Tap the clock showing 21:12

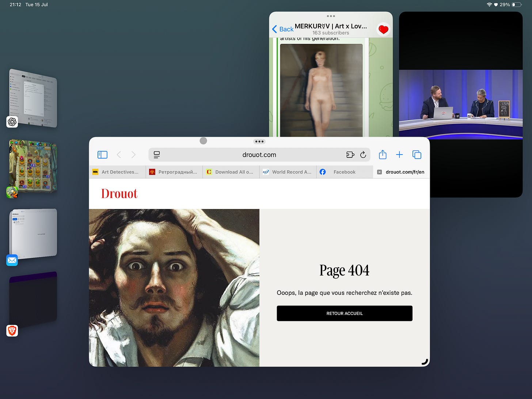coord(15,5)
